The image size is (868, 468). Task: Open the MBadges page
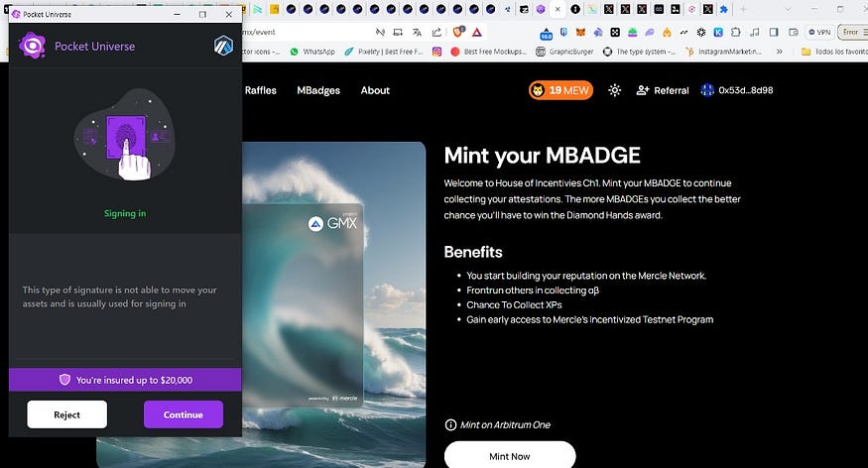[318, 90]
